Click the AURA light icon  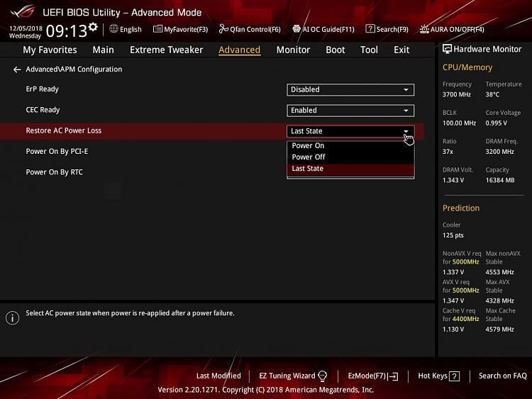(424, 29)
